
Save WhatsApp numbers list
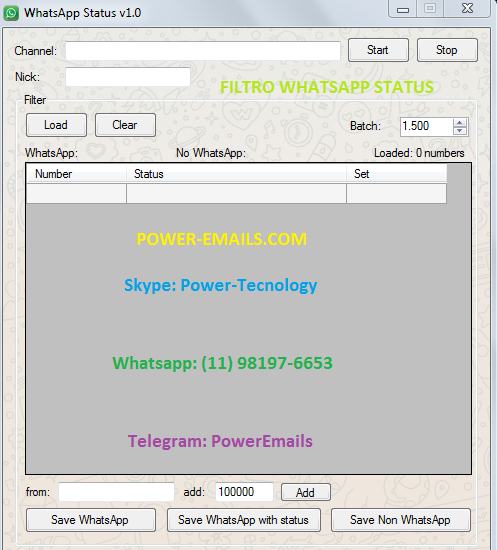click(x=91, y=520)
